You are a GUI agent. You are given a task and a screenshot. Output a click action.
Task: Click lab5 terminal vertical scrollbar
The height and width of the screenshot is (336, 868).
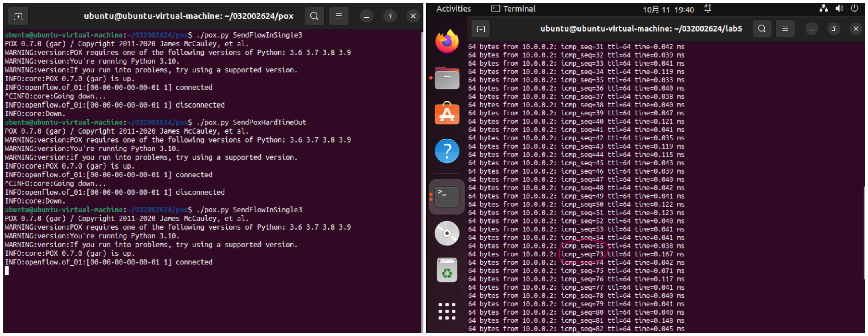pyautogui.click(x=865, y=233)
